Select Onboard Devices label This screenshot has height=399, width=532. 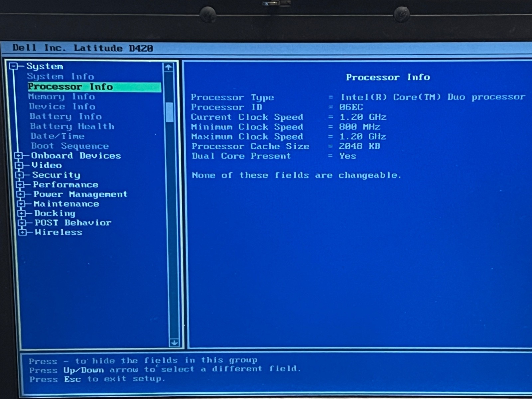click(x=76, y=156)
